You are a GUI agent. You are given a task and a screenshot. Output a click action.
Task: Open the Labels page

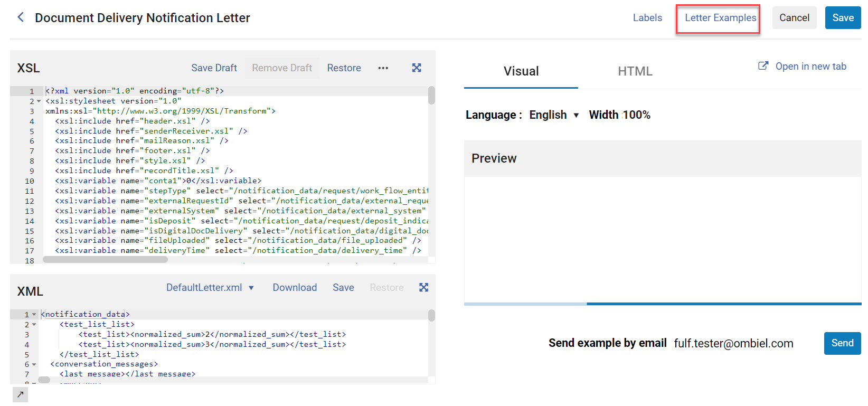pyautogui.click(x=647, y=18)
